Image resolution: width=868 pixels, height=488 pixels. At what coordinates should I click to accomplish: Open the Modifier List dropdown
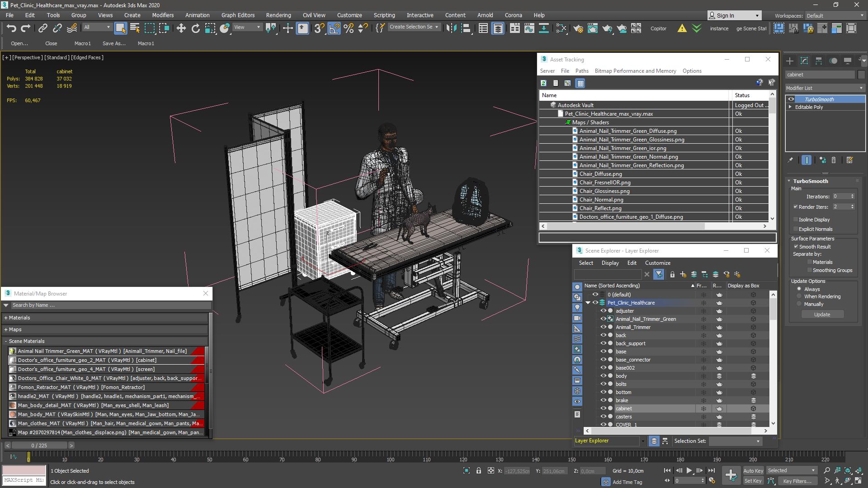click(825, 88)
